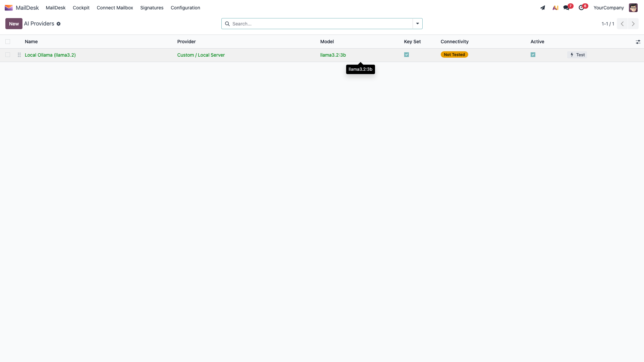This screenshot has height=362, width=644.
Task: Click the 1-1 / 1 pager counter
Action: 608,24
